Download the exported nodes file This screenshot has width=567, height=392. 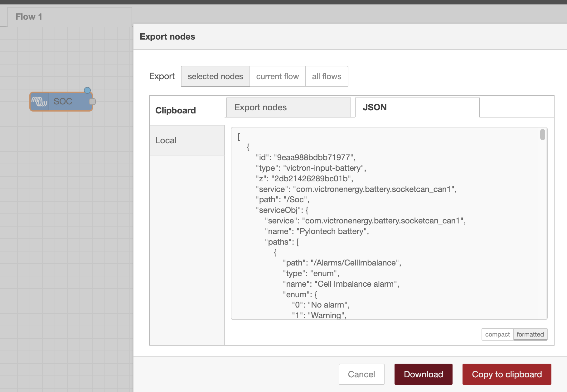point(424,374)
